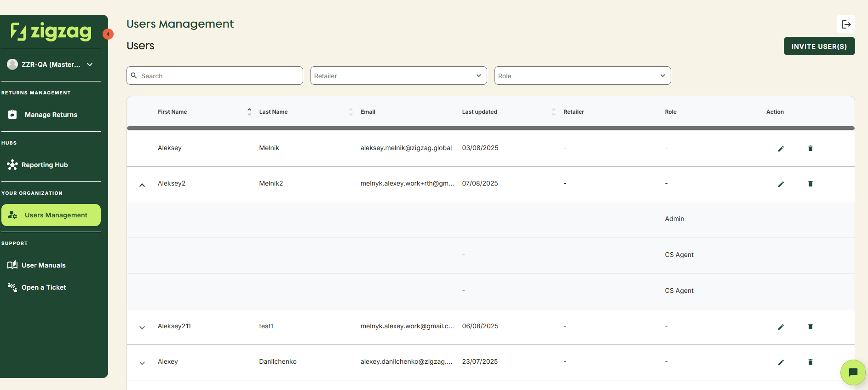
Task: Click trash icon for Aleksey211 row
Action: (810, 326)
